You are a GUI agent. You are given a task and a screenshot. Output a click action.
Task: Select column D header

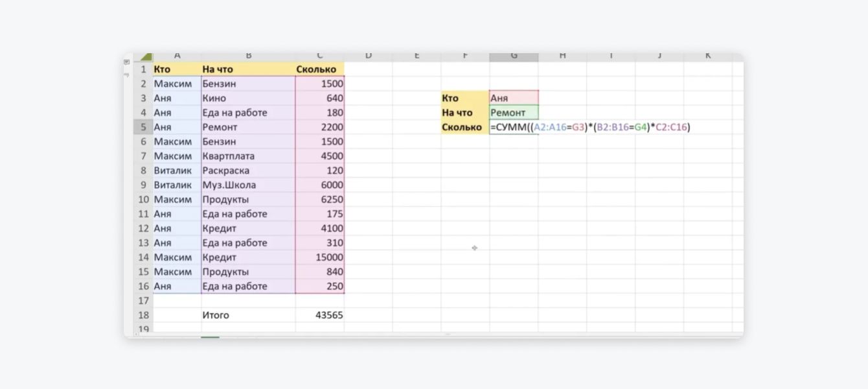pos(368,56)
